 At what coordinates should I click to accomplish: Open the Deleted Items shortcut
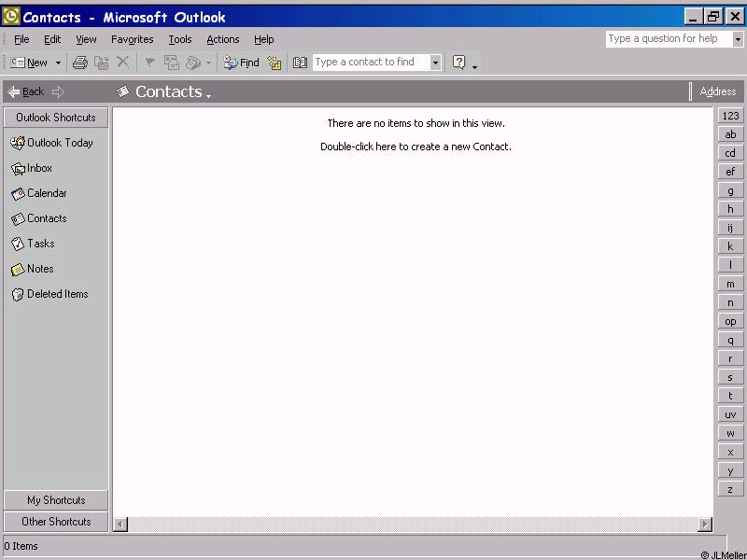point(49,294)
